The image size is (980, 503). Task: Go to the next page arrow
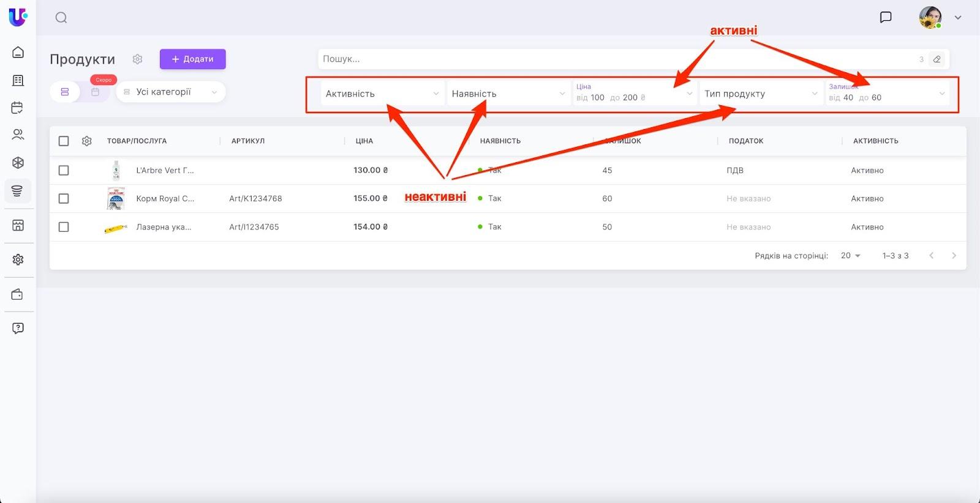pyautogui.click(x=954, y=256)
